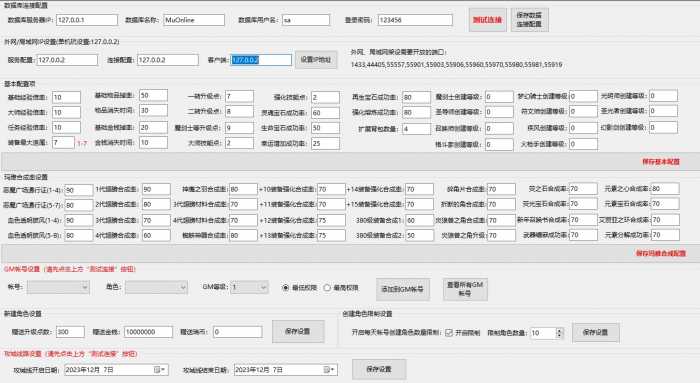The width and height of the screenshot is (700, 383).
Task: Click the gift gold field showing 10000000
Action: click(148, 332)
